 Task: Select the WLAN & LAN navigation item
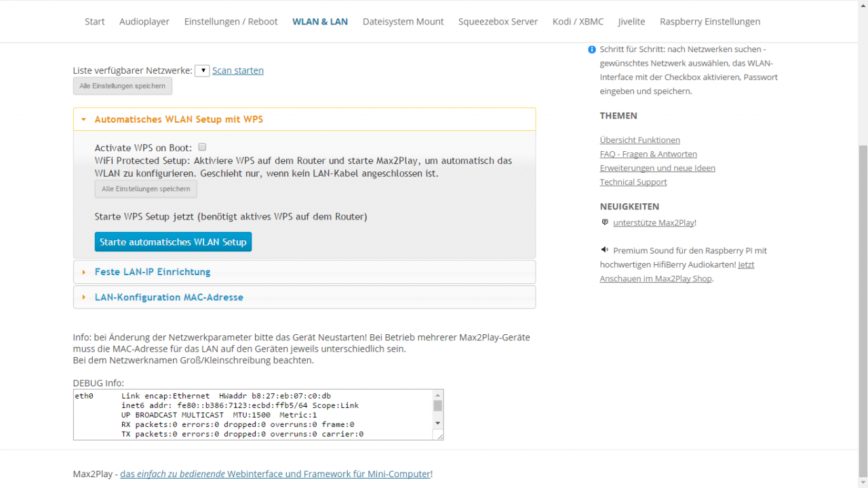[x=320, y=22]
